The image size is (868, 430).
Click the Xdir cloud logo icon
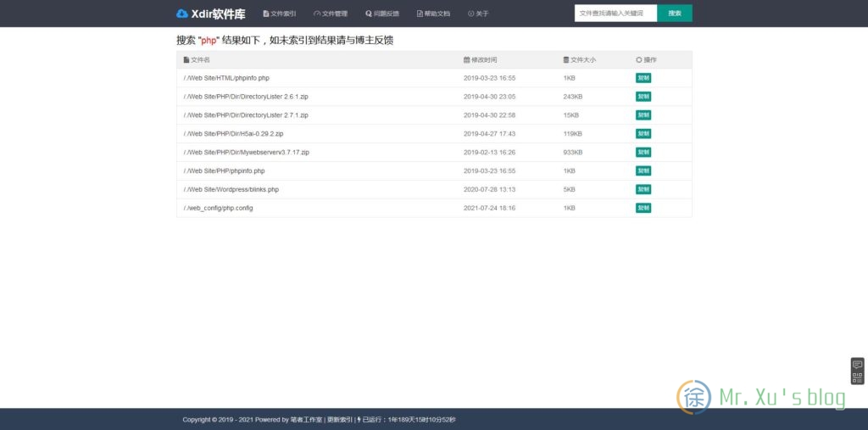pyautogui.click(x=182, y=14)
